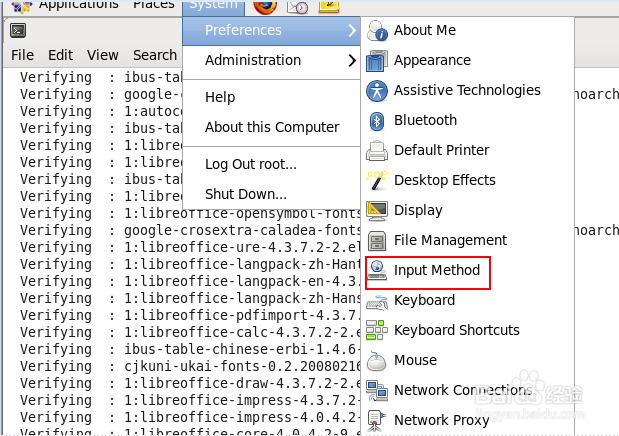The width and height of the screenshot is (619, 436).
Task: Open terminal's Edit menu
Action: pos(60,55)
